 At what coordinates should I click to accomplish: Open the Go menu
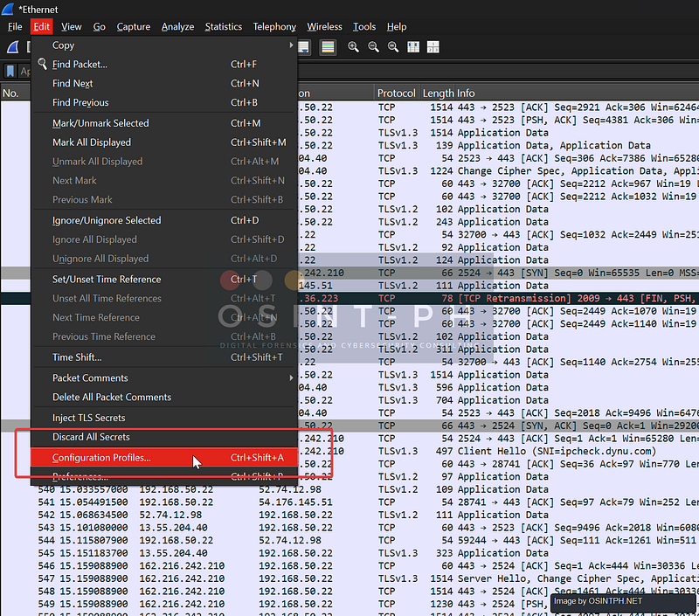[99, 27]
